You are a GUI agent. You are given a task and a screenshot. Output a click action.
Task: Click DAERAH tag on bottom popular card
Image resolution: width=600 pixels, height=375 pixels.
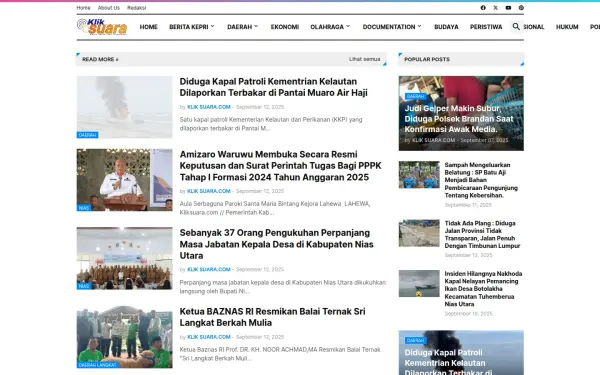415,341
